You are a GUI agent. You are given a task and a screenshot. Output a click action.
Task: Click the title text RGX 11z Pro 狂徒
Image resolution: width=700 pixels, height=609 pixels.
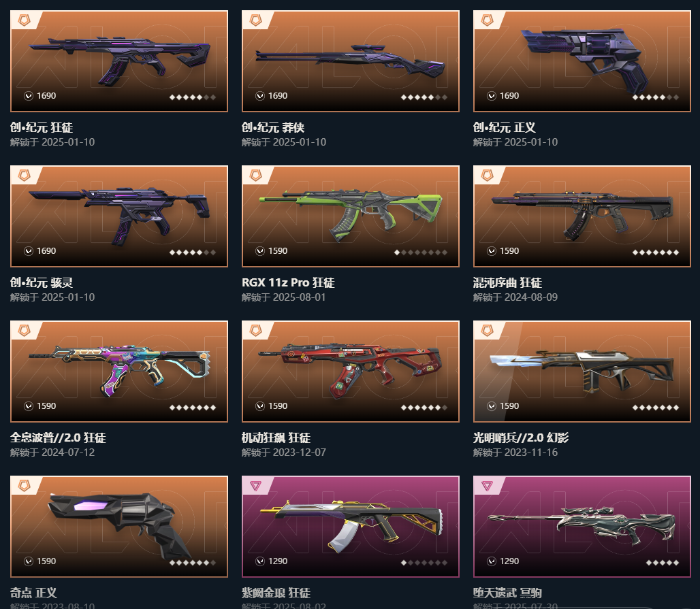[x=288, y=283]
